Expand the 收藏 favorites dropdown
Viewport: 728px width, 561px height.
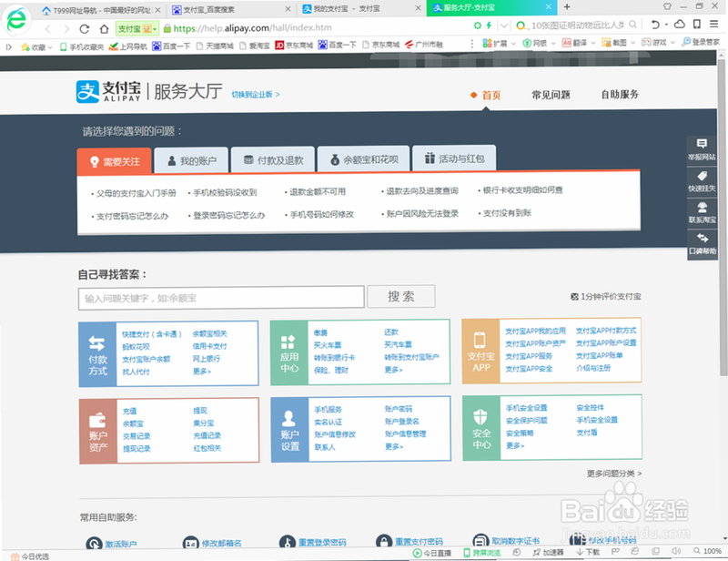(50, 47)
